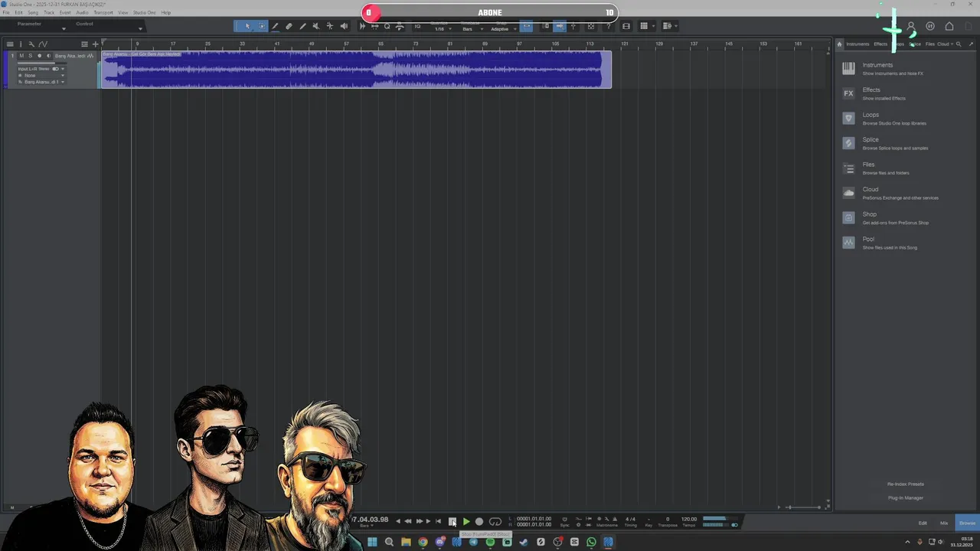
Task: Arm record on track 1
Action: click(39, 56)
